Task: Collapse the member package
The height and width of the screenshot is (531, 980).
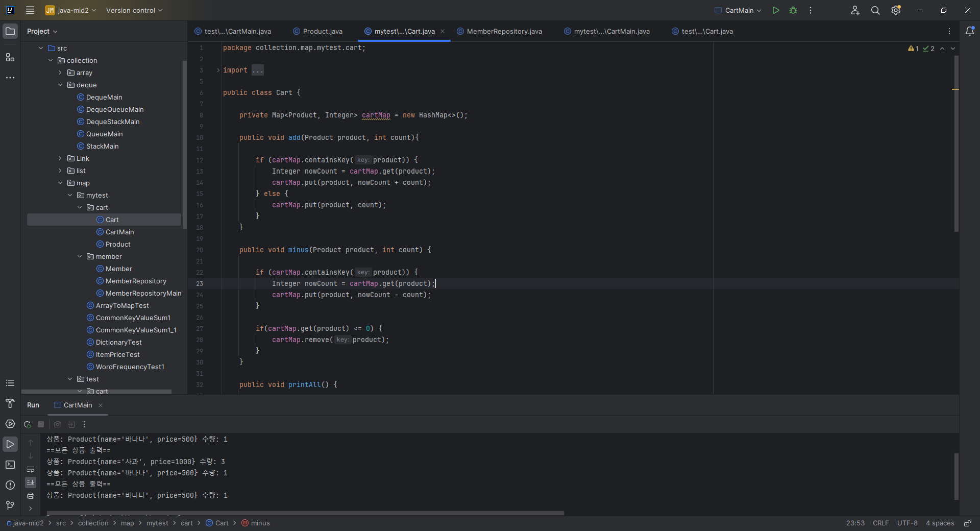Action: pos(80,256)
